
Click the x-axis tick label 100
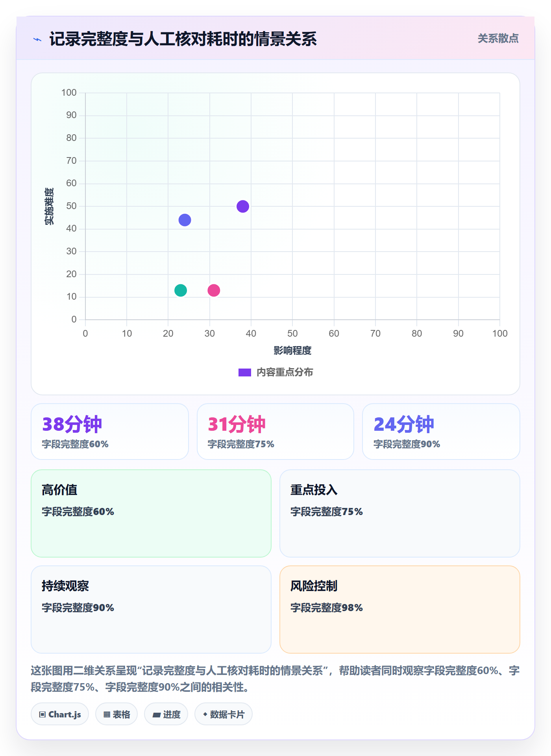pyautogui.click(x=500, y=334)
